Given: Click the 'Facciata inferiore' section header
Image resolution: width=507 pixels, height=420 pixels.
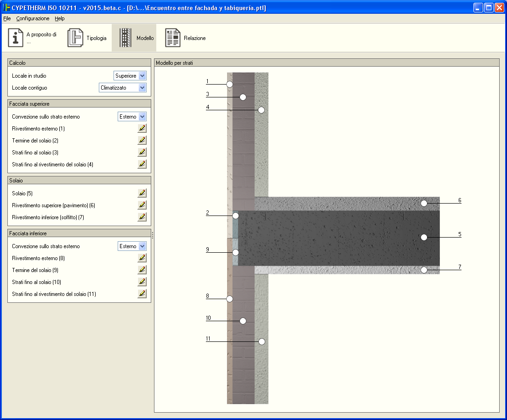Looking at the screenshot, I should click(79, 233).
